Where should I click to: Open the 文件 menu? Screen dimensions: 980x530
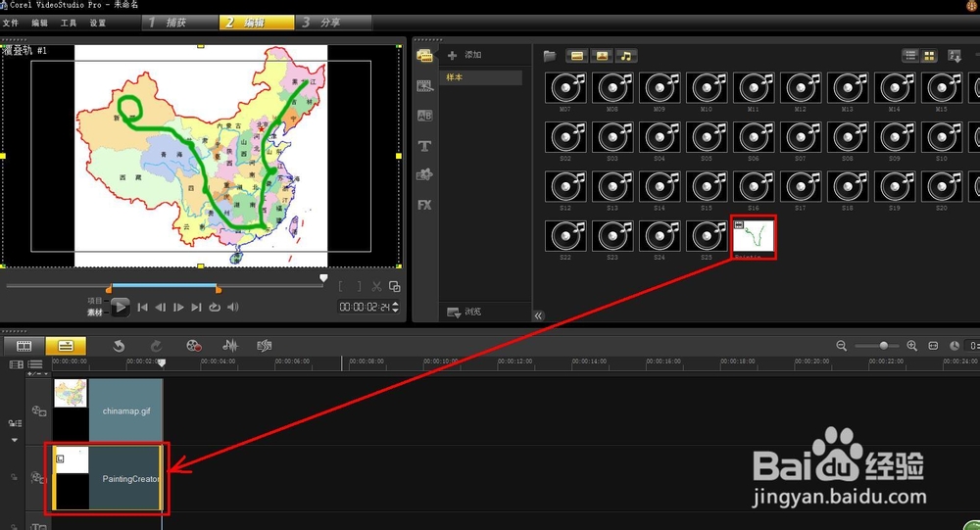pos(11,24)
